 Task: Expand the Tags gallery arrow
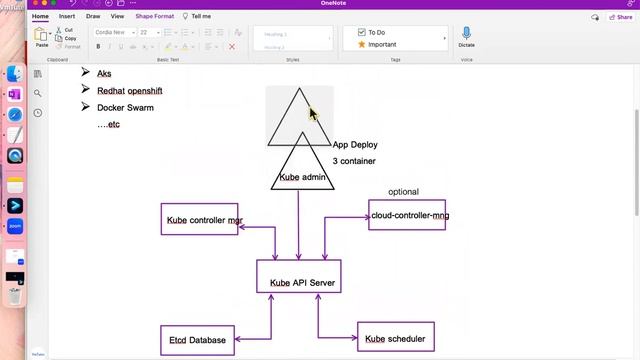coord(444,38)
